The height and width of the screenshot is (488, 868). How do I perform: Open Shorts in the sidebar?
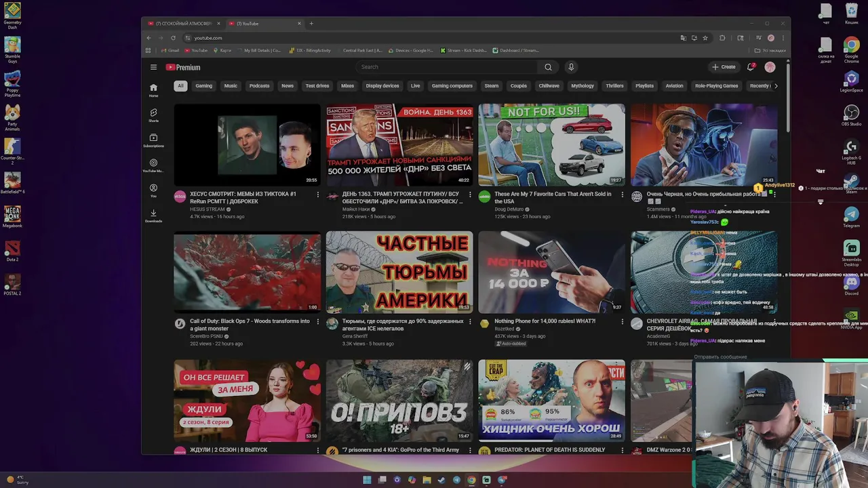point(153,115)
